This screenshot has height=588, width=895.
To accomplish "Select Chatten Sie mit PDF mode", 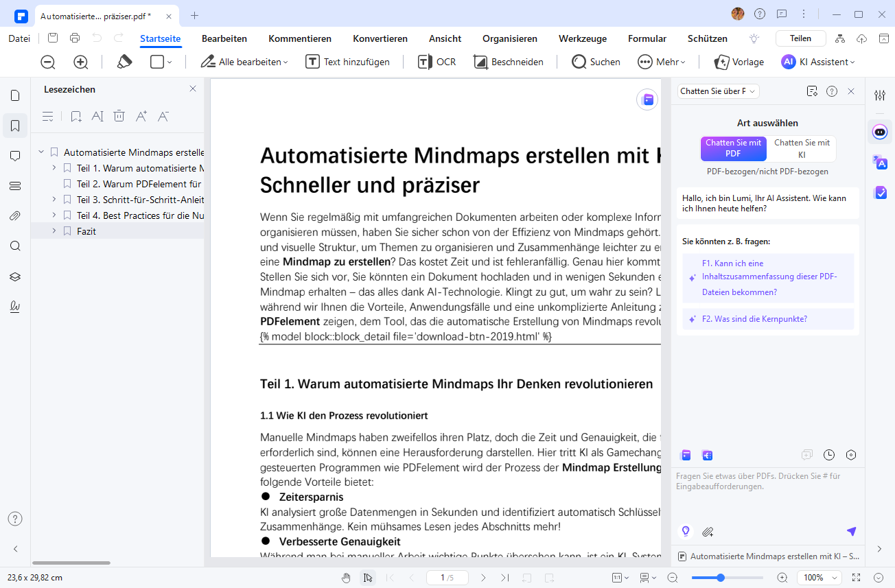I will [x=733, y=148].
